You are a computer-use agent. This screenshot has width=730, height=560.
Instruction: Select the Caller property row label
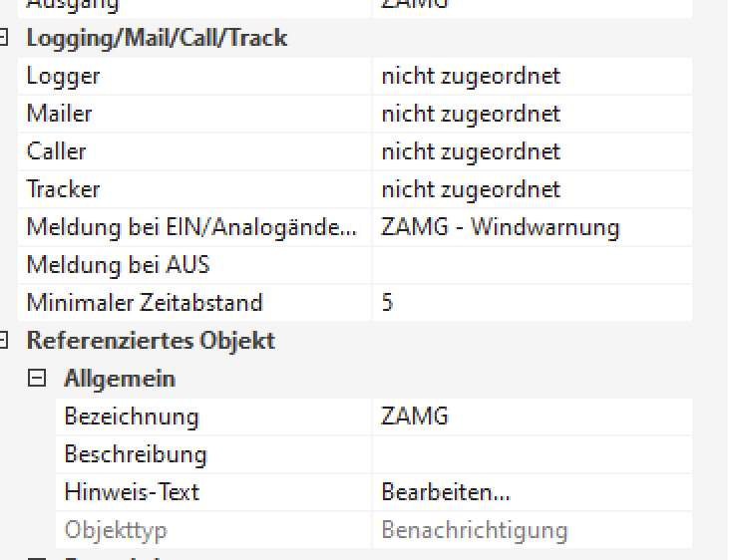56,151
